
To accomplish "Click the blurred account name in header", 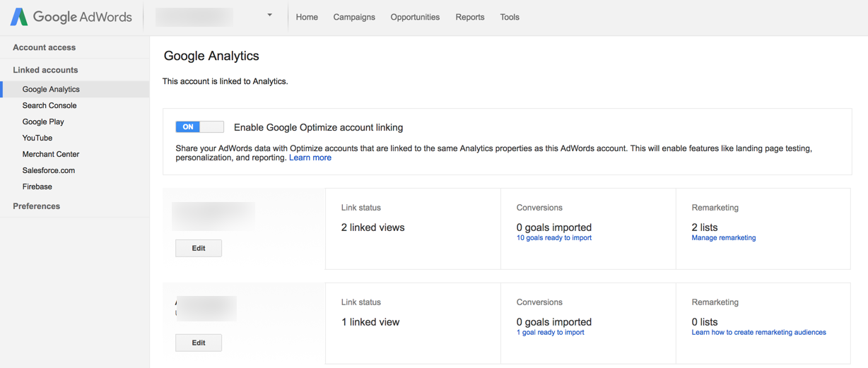I will pos(194,17).
